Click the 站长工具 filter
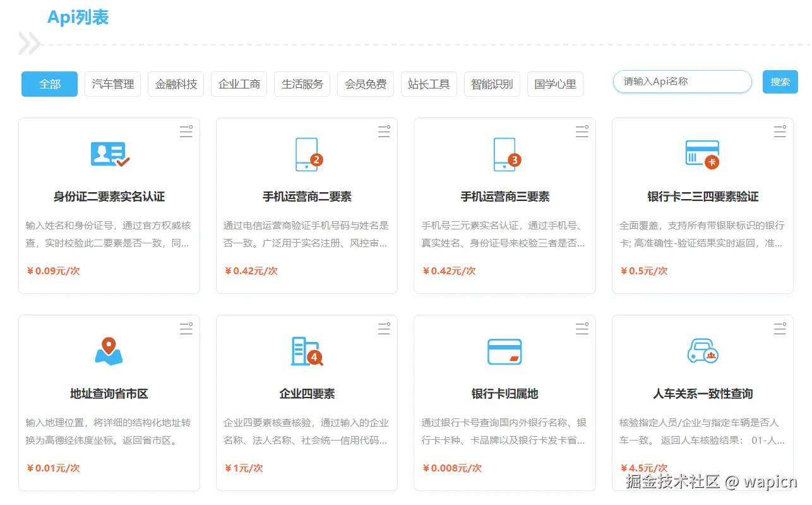The width and height of the screenshot is (812, 505). coord(429,83)
